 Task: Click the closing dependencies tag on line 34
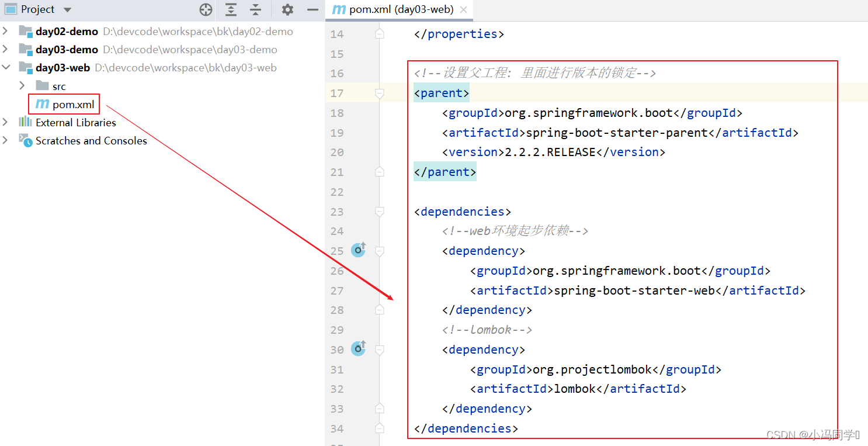tap(466, 428)
